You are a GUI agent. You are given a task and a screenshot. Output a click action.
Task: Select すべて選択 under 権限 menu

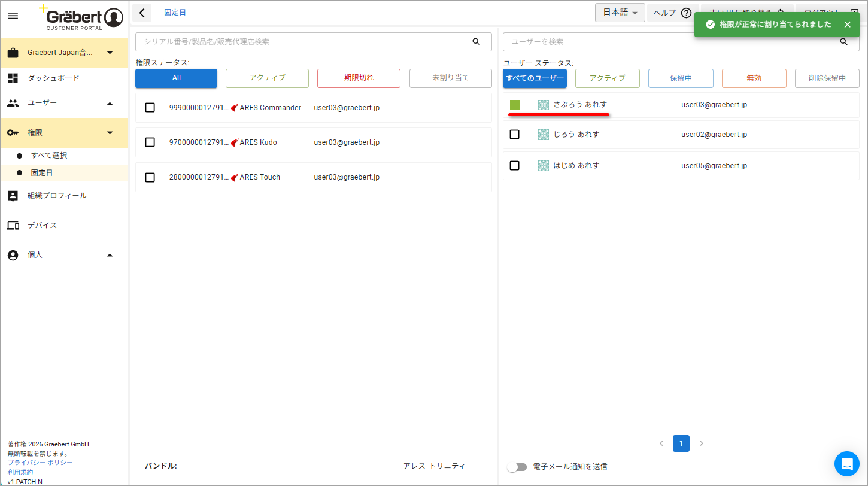pyautogui.click(x=49, y=156)
